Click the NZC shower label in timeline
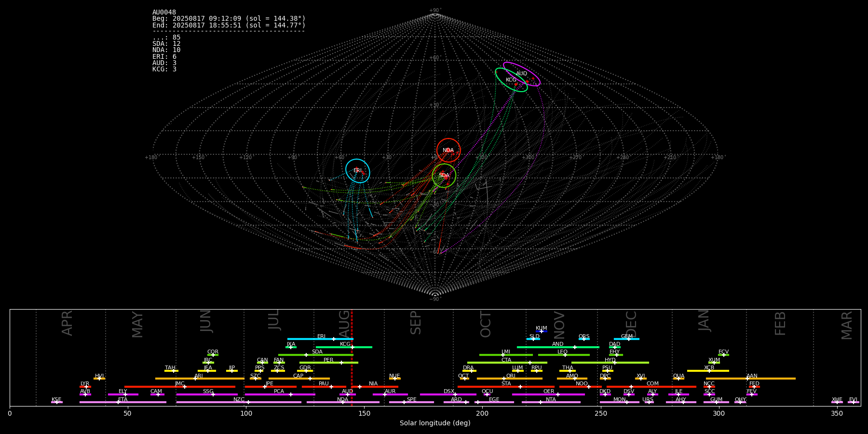Image resolution: width=868 pixels, height=434 pixels. pyautogui.click(x=239, y=400)
